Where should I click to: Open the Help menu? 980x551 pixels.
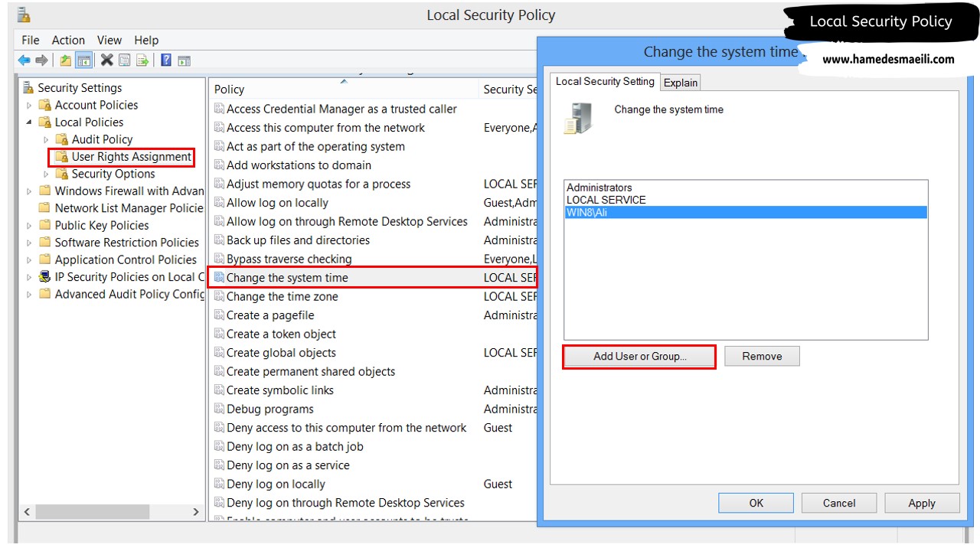146,40
